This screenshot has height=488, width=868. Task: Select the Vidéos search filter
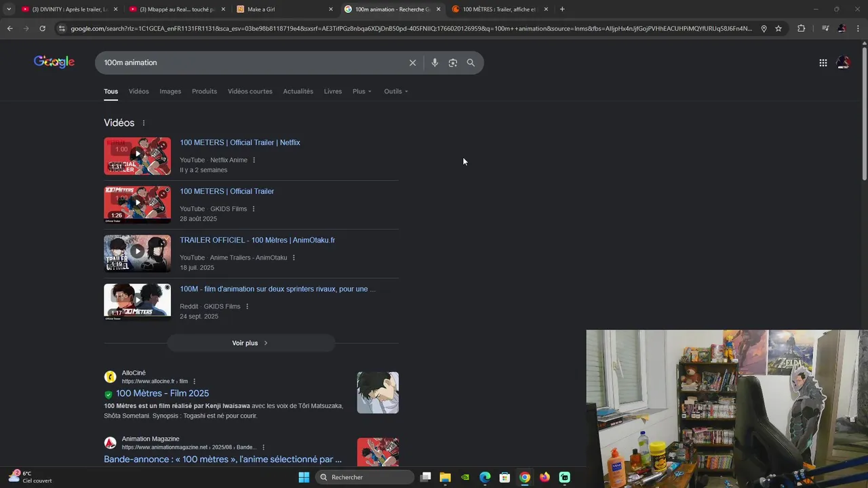click(x=138, y=91)
